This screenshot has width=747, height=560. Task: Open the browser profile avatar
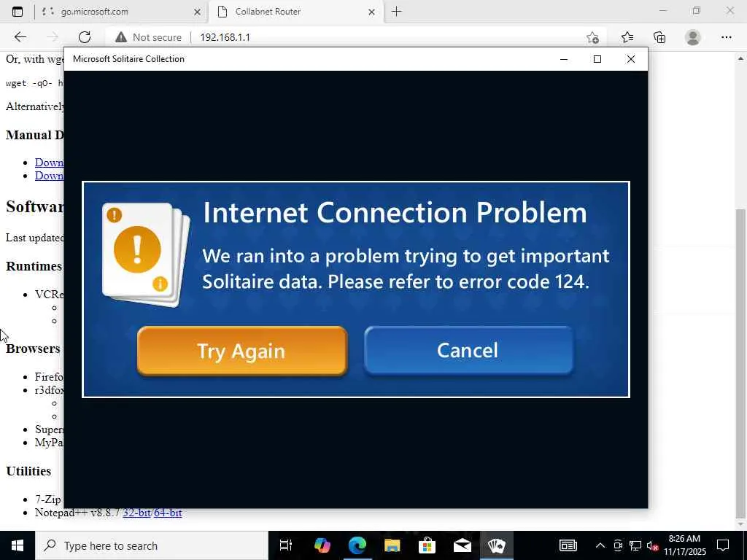click(x=693, y=37)
